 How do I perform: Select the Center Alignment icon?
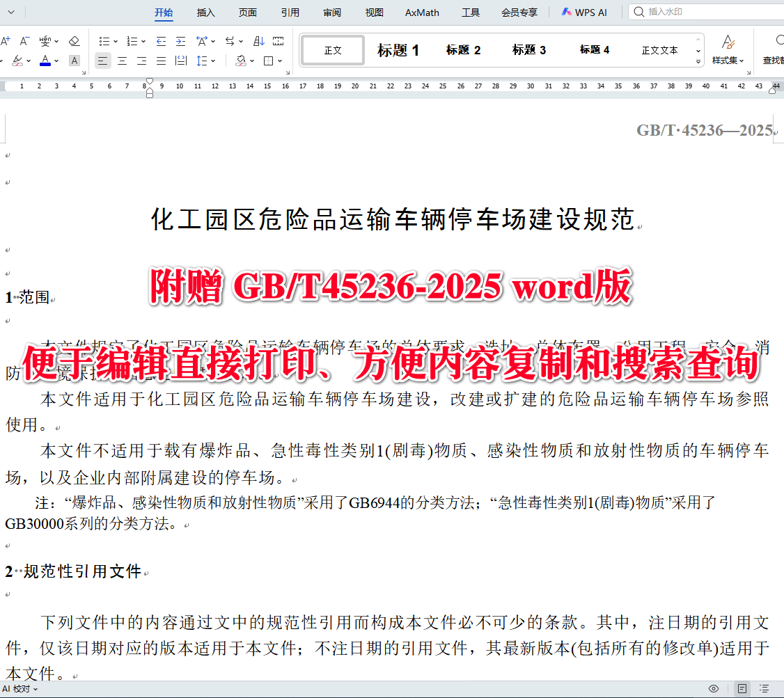point(122,60)
